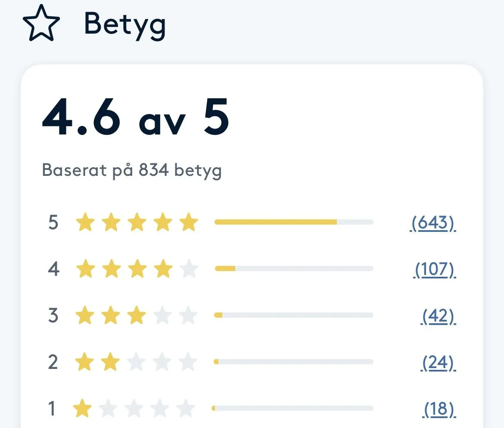The image size is (504, 428).
Task: Click the second yellow star in row 2
Action: (110, 362)
